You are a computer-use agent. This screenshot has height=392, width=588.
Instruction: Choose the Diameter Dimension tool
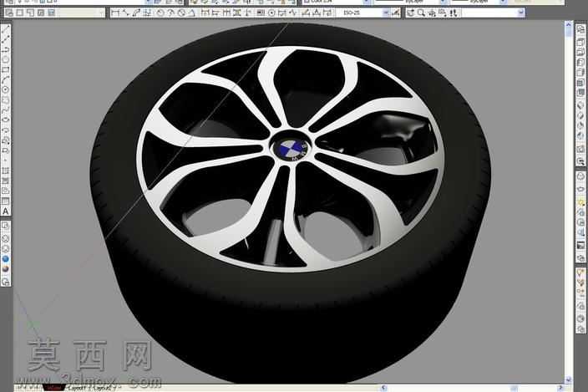point(181,13)
